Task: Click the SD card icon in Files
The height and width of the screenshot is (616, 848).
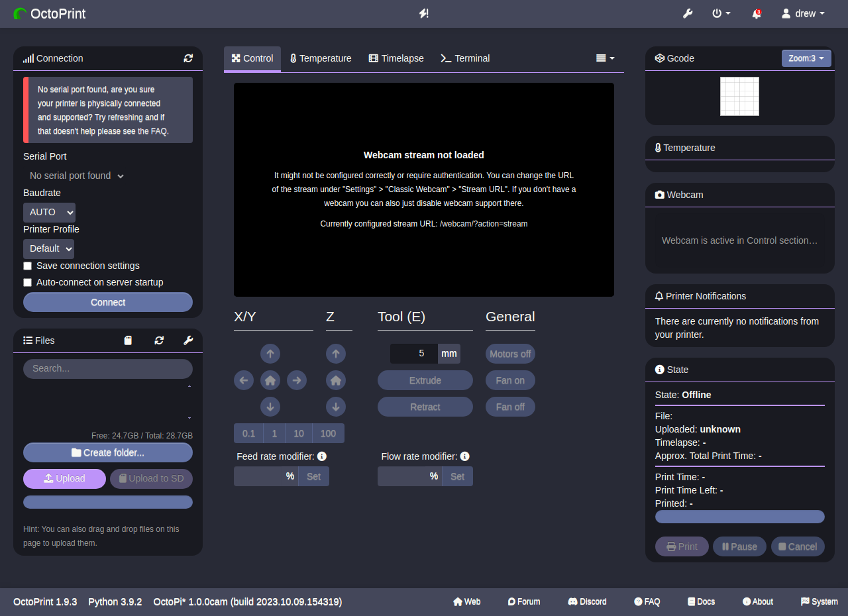Action: 129,340
